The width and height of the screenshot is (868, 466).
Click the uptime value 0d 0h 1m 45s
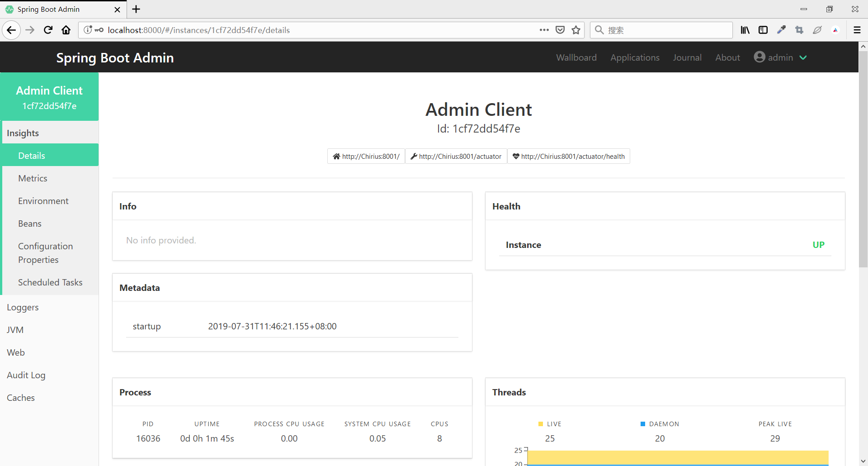click(207, 438)
